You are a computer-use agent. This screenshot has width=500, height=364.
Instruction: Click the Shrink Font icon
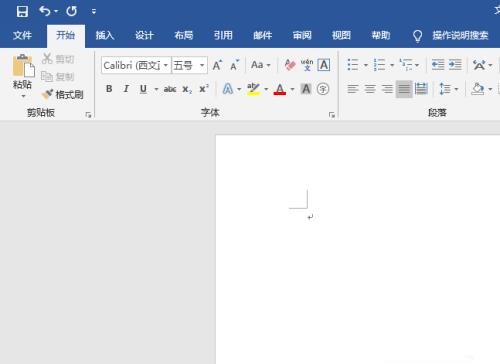pyautogui.click(x=235, y=65)
